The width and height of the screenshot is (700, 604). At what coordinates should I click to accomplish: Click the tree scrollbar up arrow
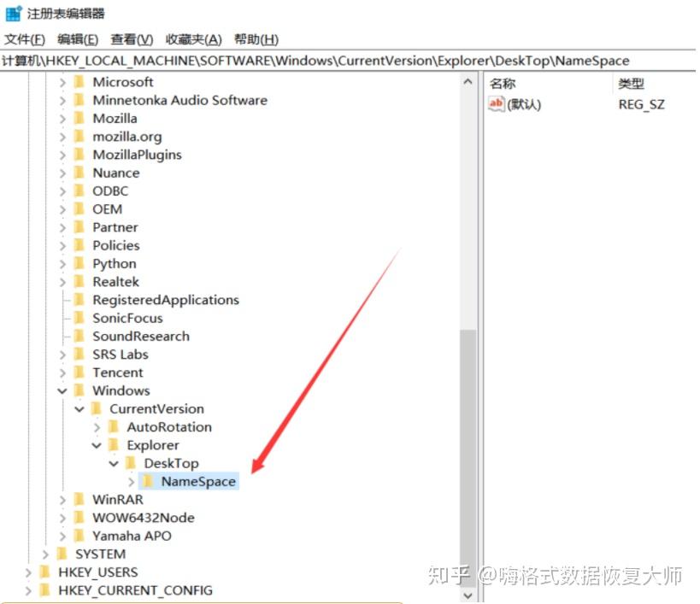pos(468,82)
